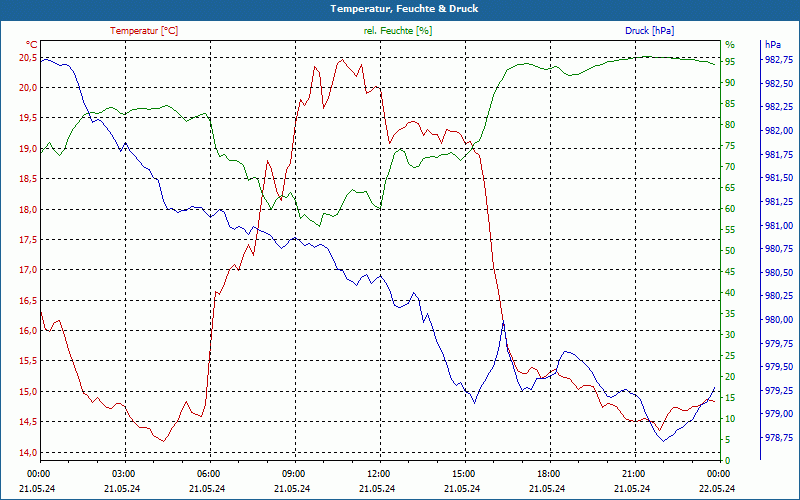Click temperature axis value 20,5
The width and height of the screenshot is (800, 500).
tap(28, 58)
